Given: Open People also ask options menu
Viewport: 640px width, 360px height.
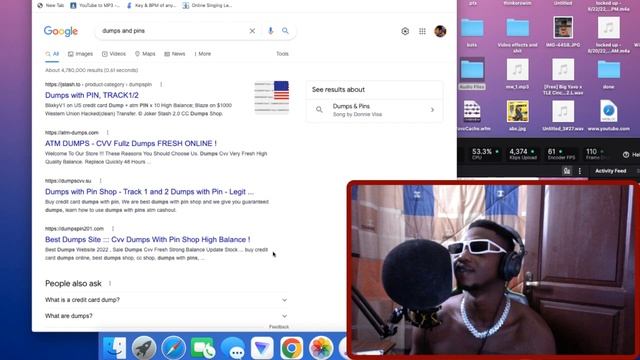Looking at the screenshot, I should click(110, 283).
